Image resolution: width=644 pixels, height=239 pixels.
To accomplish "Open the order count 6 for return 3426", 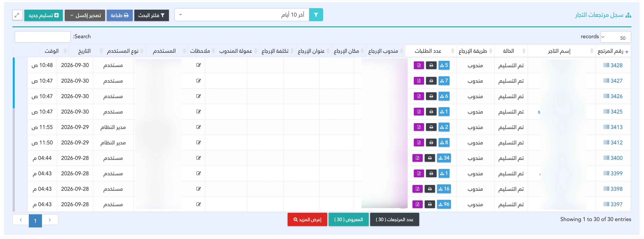I will (444, 96).
